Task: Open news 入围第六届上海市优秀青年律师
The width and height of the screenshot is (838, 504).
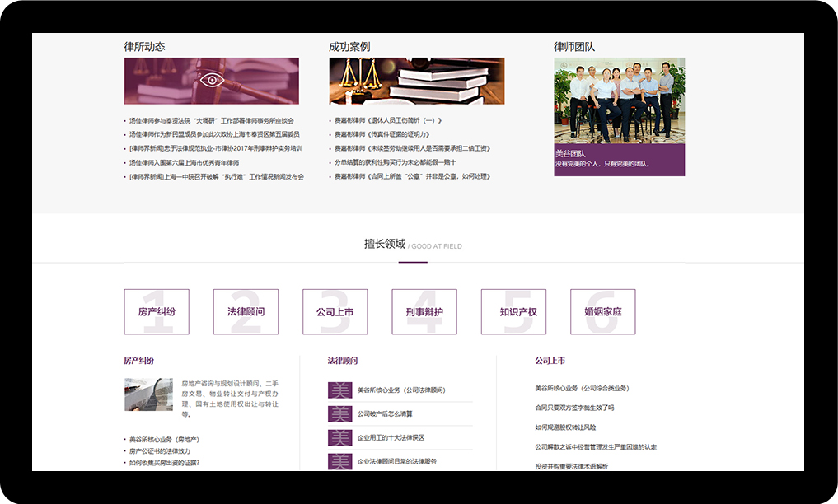Action: (x=185, y=162)
